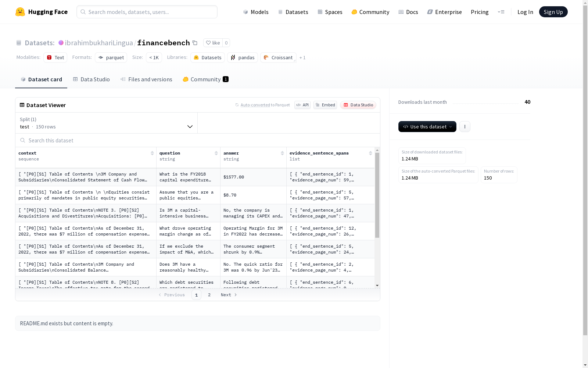This screenshot has width=588, height=368.
Task: Open the API view of the Dataset Viewer
Action: click(x=302, y=105)
